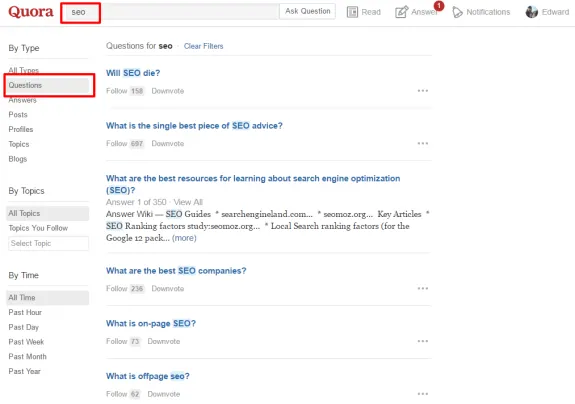The image size is (575, 404).
Task: Filter by Past Month
Action: (x=28, y=357)
